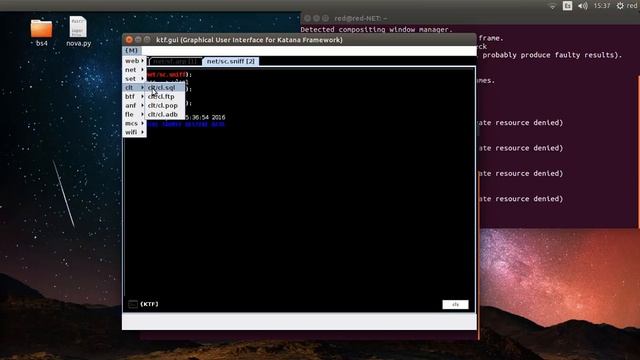The image size is (640, 360).
Task: Open the sound volume indicator
Action: [x=583, y=6]
